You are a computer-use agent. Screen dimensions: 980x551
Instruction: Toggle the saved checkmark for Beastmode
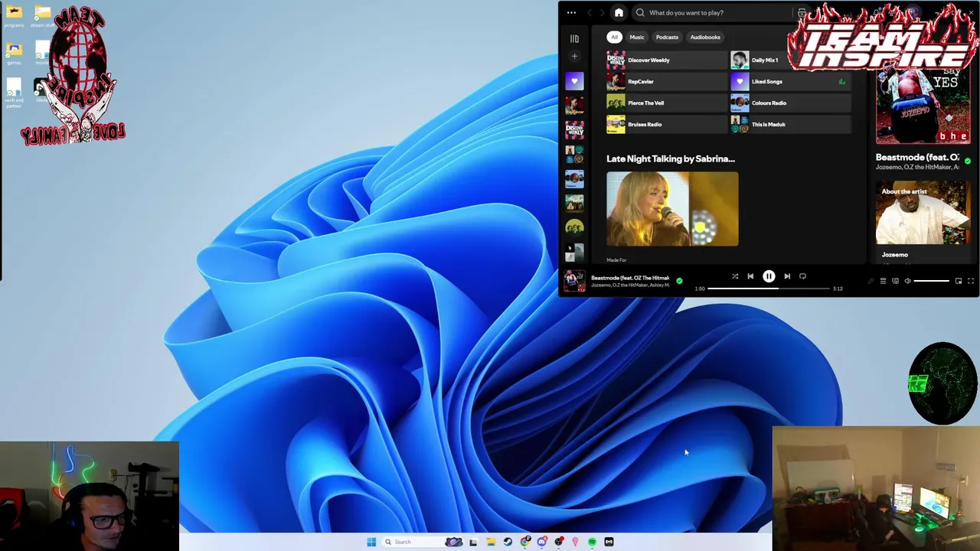[679, 281]
